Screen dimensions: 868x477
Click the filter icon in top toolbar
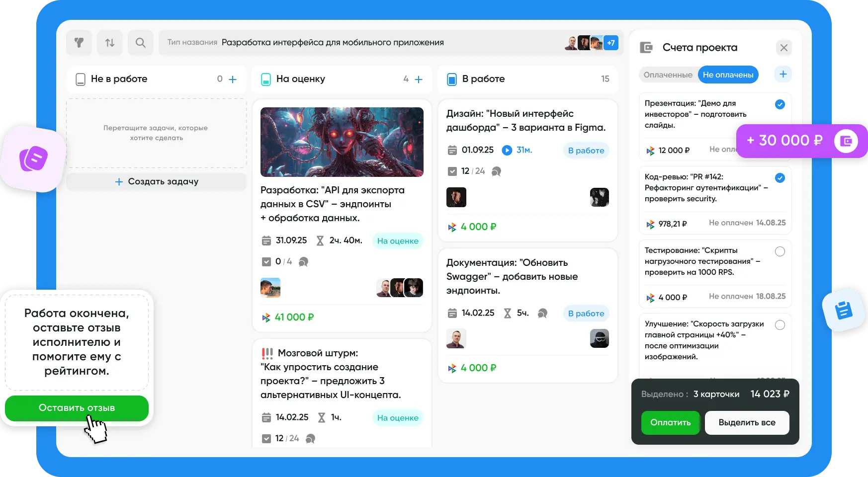pyautogui.click(x=79, y=43)
